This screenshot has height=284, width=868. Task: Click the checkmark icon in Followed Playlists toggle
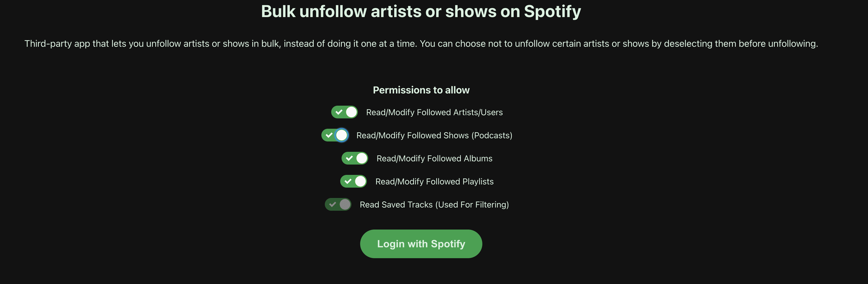348,182
